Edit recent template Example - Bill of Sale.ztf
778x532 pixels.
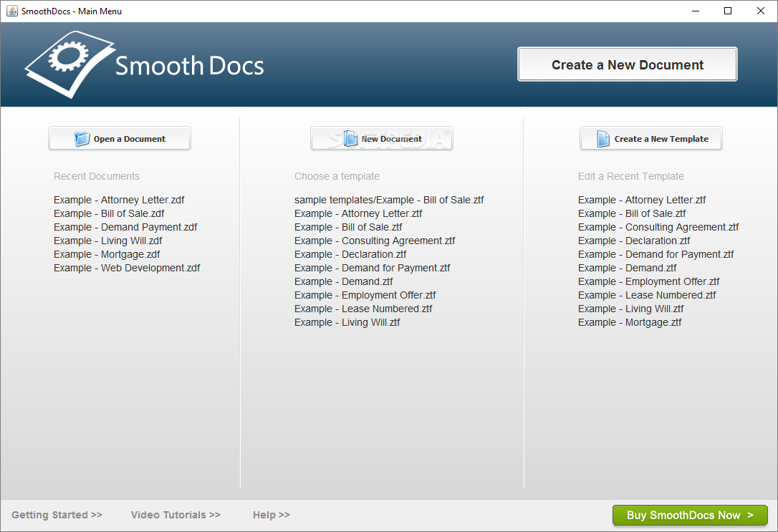(x=632, y=213)
